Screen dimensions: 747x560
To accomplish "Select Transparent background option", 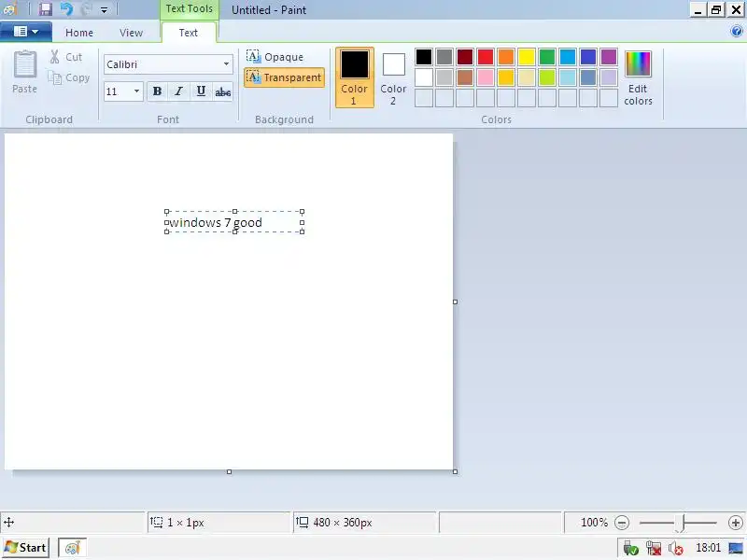I will click(x=285, y=77).
